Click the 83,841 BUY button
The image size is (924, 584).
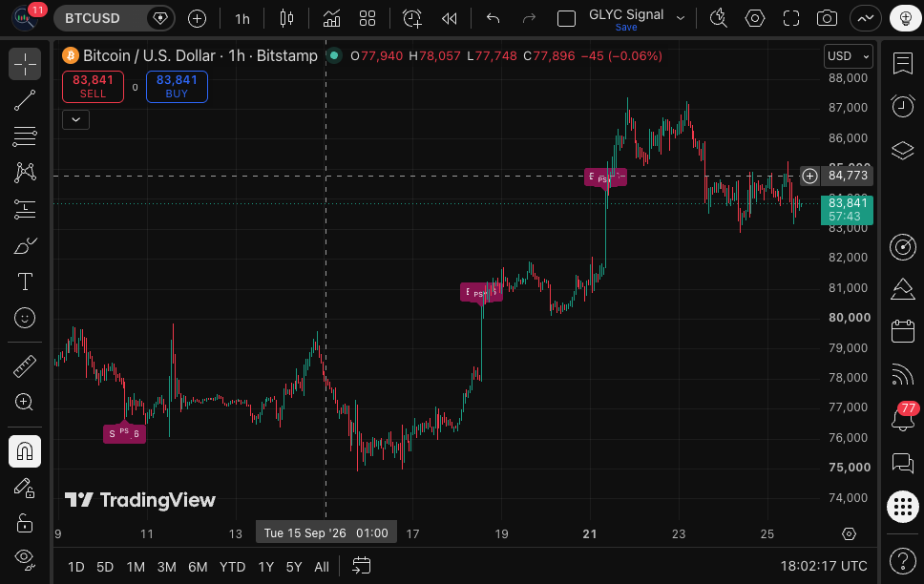point(177,87)
